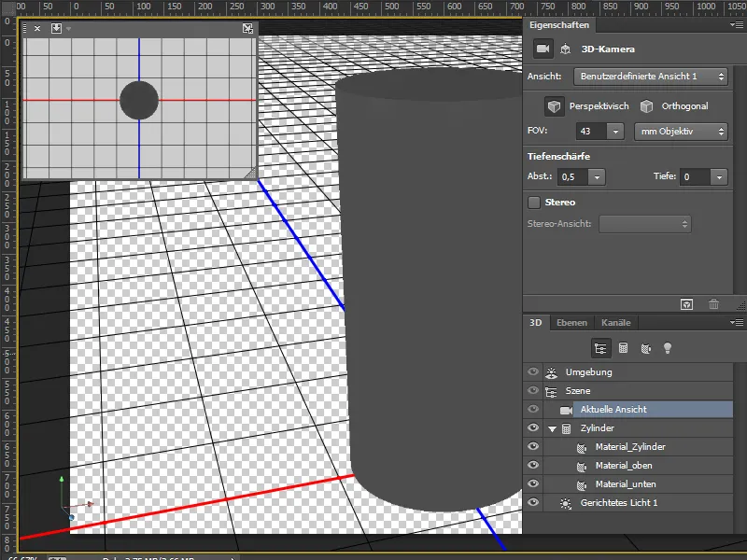This screenshot has height=560, width=747.
Task: Click render icon at Eigenschaften panel bottom
Action: pos(686,304)
